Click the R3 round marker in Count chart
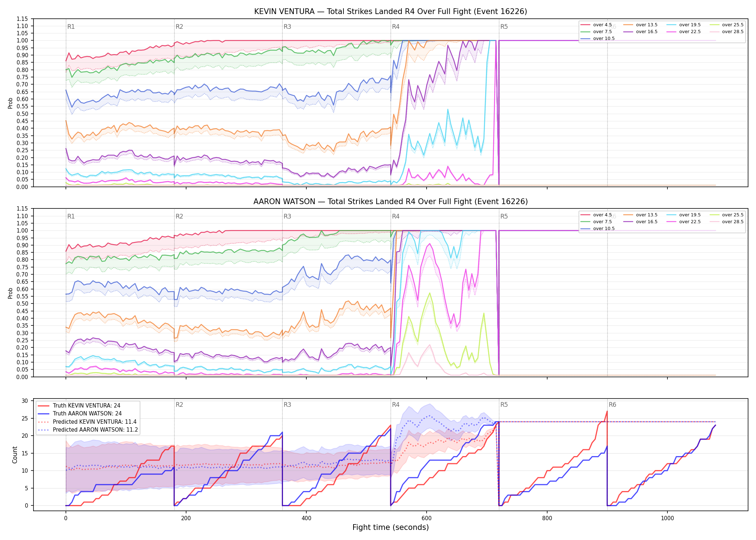 tap(287, 405)
